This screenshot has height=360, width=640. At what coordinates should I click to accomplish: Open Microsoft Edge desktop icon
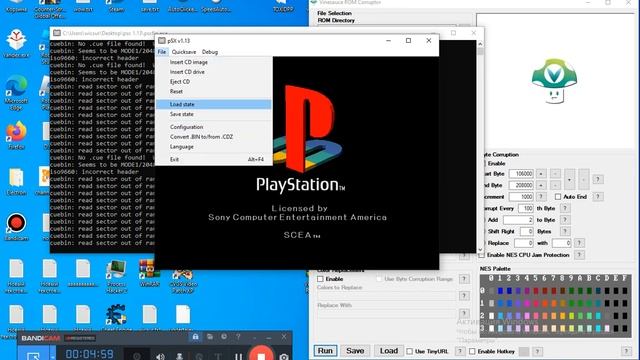[16, 93]
